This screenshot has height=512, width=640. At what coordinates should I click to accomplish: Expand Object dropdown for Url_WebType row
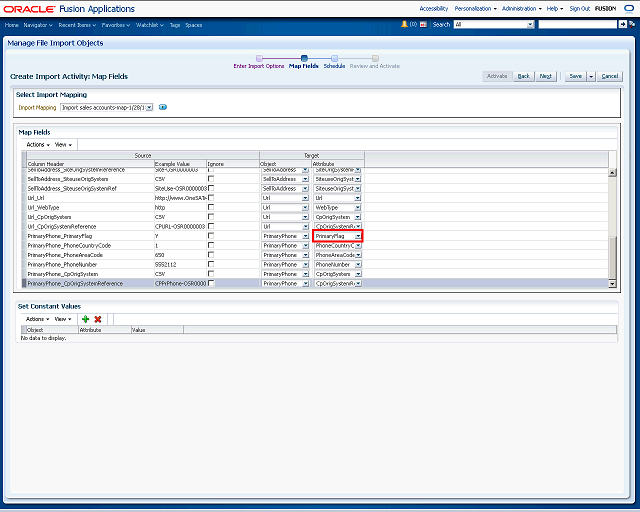pos(304,208)
